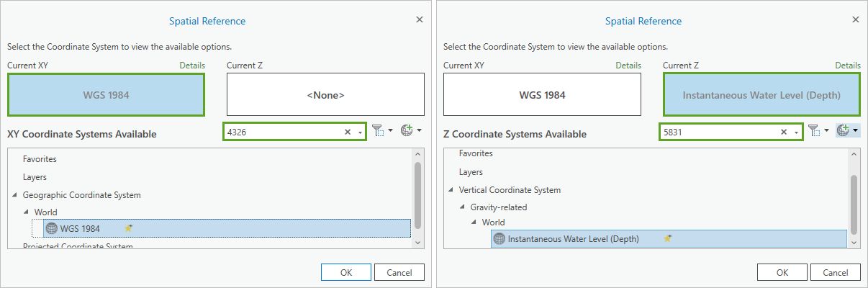The image size is (868, 288).
Task: Click Add Coordinate System globe next to 4326 search
Action: (x=407, y=131)
